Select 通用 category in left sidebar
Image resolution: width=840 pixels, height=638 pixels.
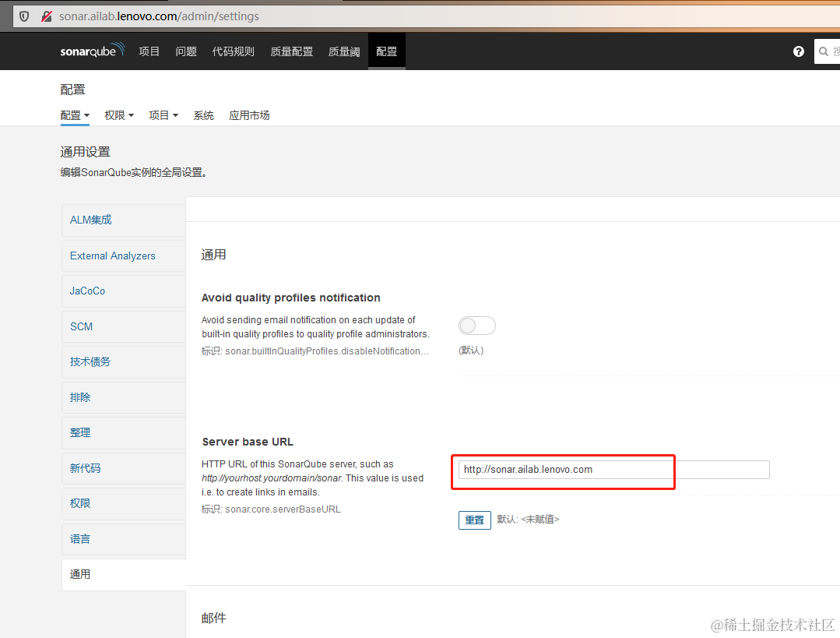coord(124,575)
